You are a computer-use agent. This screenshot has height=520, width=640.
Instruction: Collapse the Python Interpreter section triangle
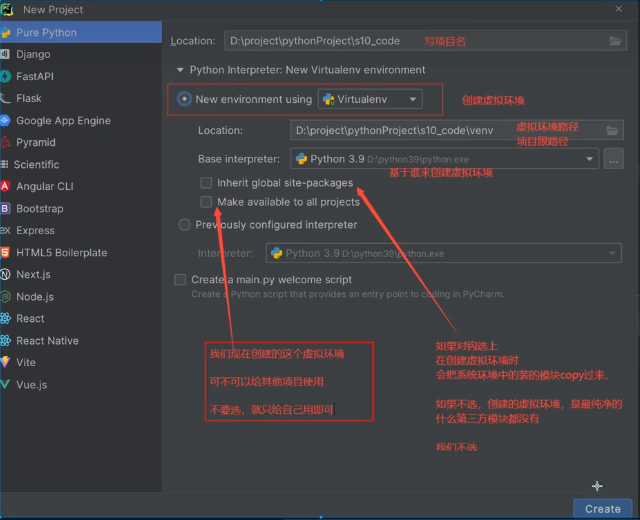[180, 70]
